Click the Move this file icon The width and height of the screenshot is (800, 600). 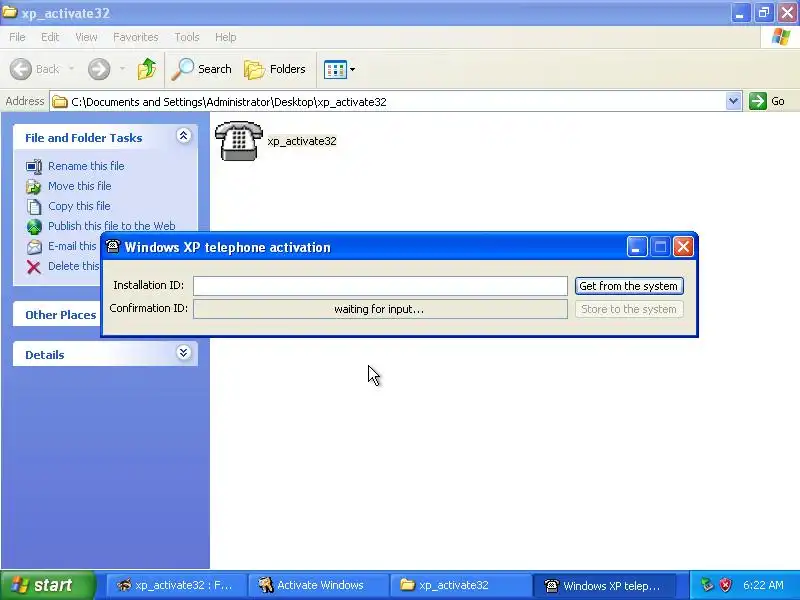(34, 186)
